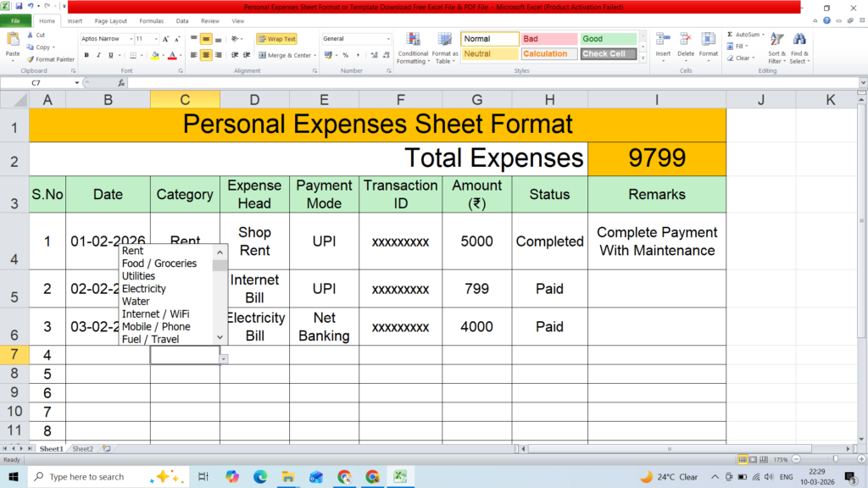Choose Food / Groceries from the category list
The image size is (868, 488).
coord(159,263)
